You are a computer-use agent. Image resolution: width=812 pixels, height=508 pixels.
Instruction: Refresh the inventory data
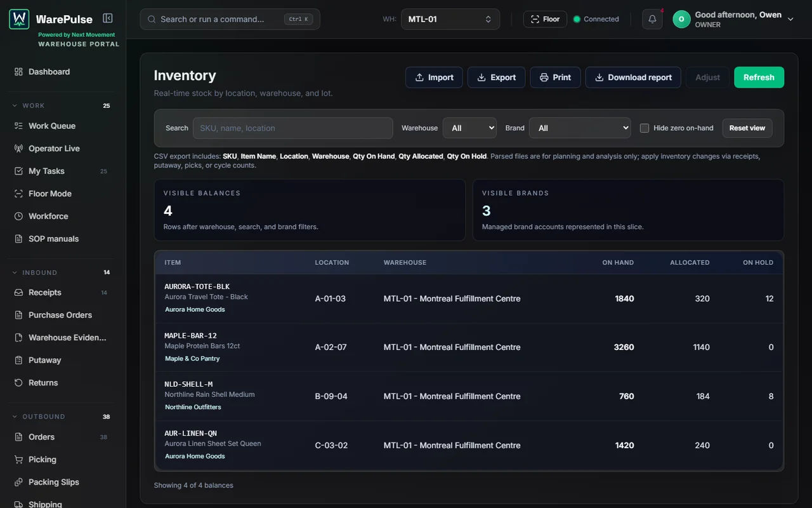[x=759, y=77]
